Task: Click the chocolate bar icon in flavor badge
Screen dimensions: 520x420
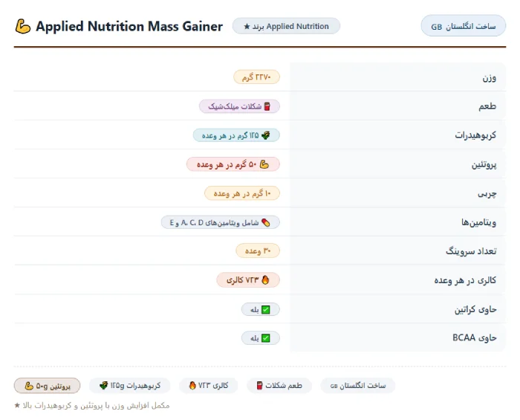Action: pos(267,106)
